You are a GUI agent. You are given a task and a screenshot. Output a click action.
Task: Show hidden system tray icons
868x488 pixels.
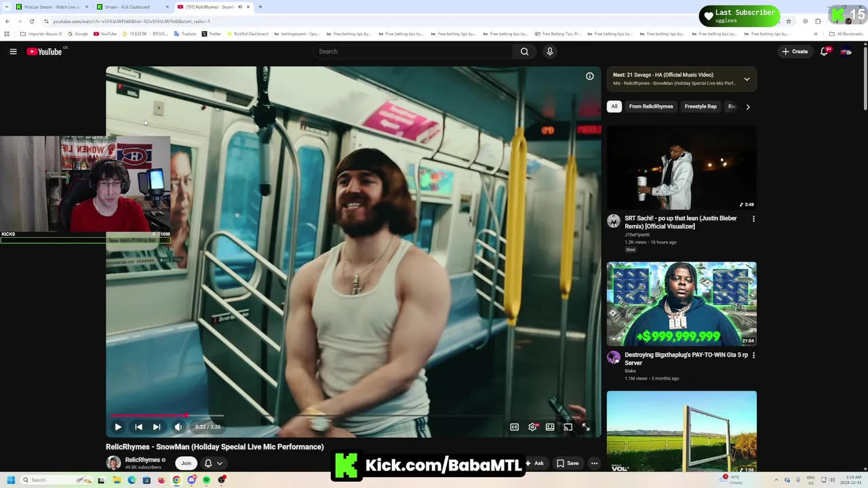point(776,480)
